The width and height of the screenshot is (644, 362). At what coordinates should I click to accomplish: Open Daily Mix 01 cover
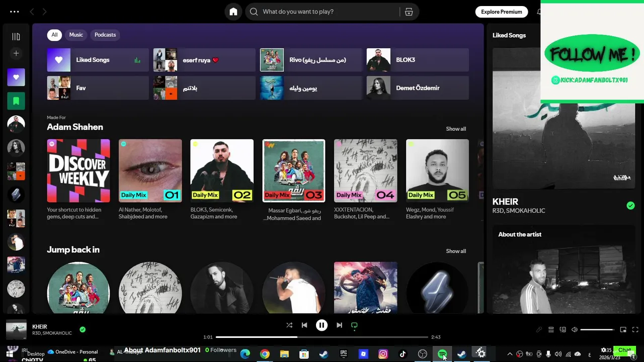150,171
